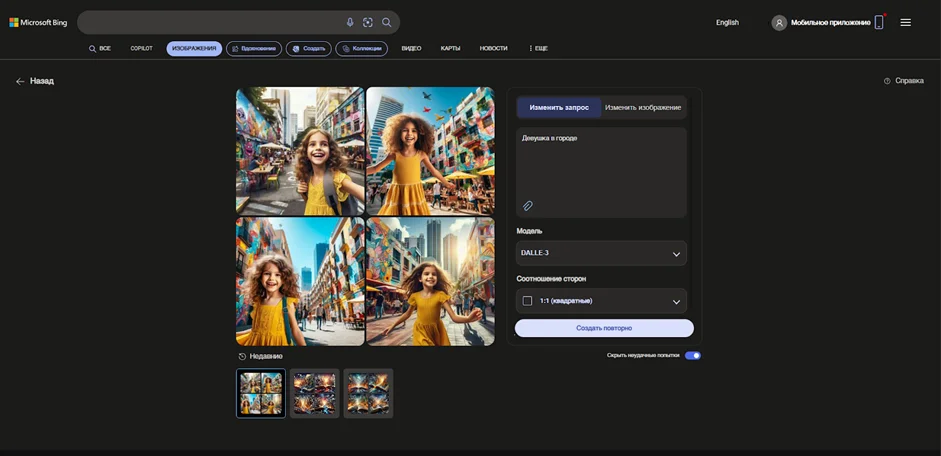Click the Модель label
941x456 pixels.
coord(529,231)
